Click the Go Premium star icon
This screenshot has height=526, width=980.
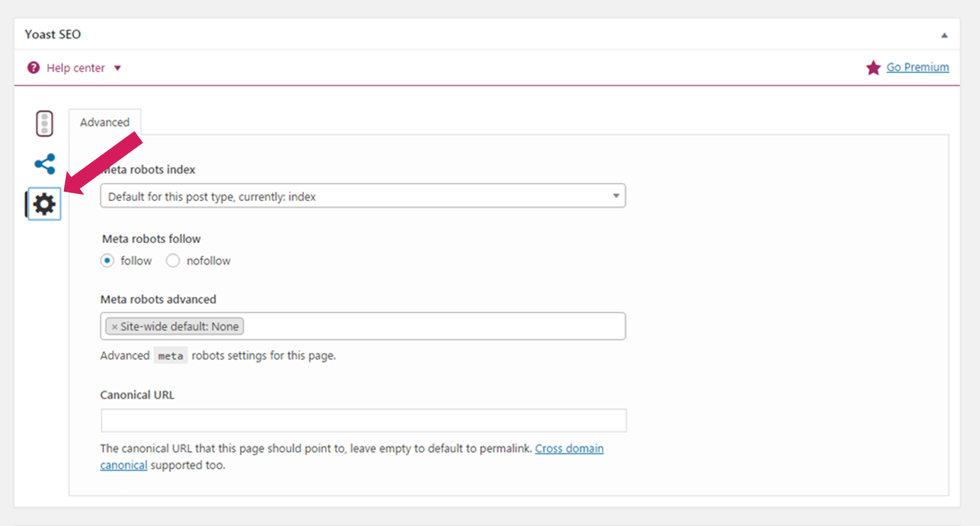point(873,67)
